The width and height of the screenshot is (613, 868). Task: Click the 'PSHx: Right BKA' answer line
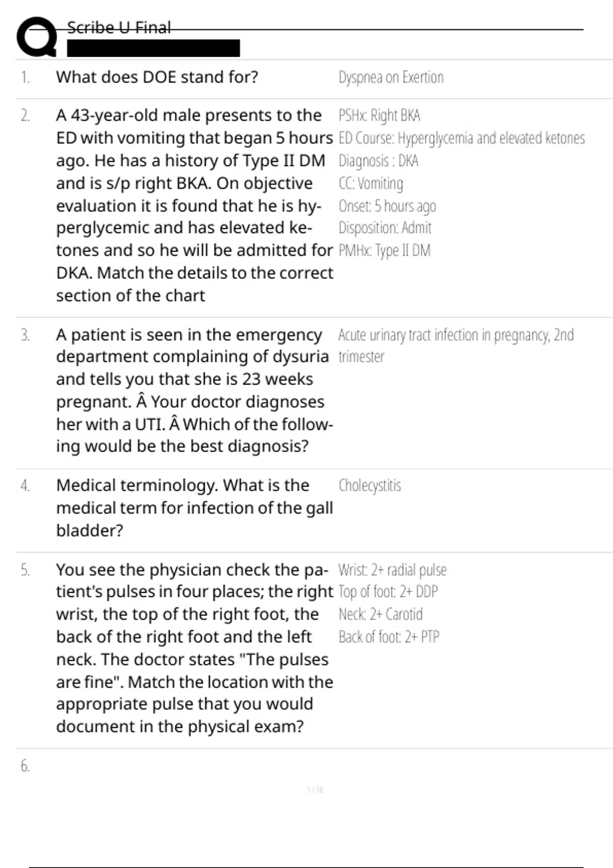coord(379,115)
